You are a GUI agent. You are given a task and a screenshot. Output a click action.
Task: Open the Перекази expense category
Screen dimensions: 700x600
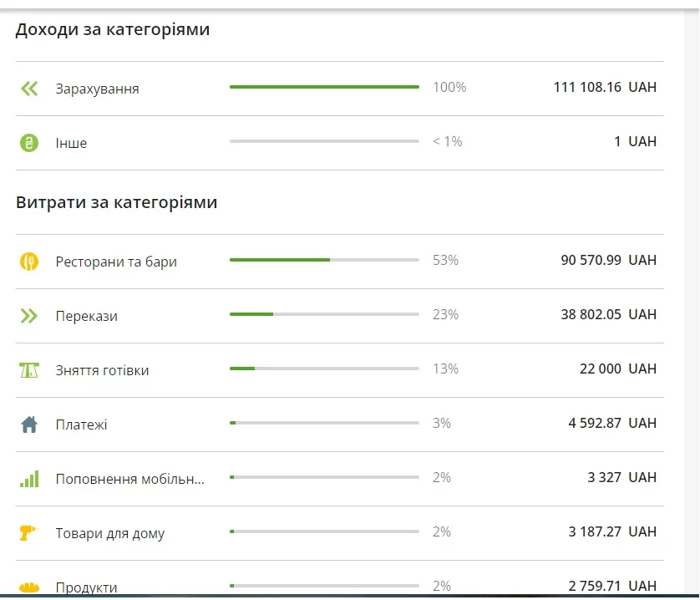pyautogui.click(x=86, y=316)
